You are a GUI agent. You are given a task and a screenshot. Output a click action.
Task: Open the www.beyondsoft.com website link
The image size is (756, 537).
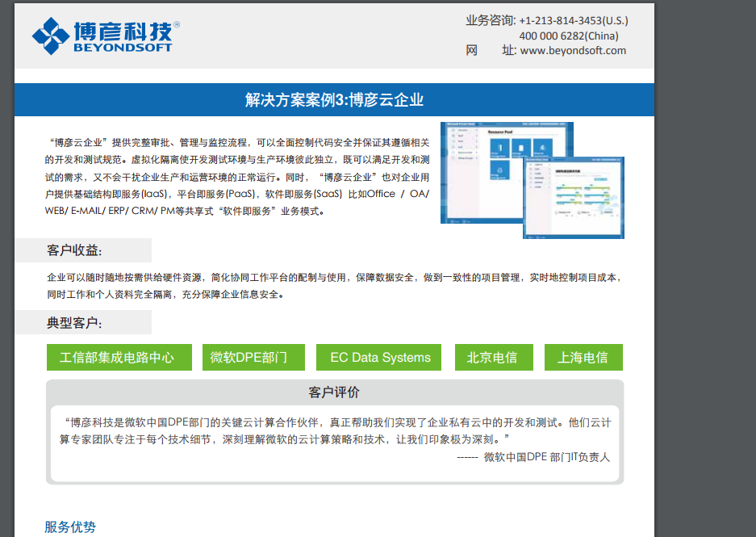(573, 51)
